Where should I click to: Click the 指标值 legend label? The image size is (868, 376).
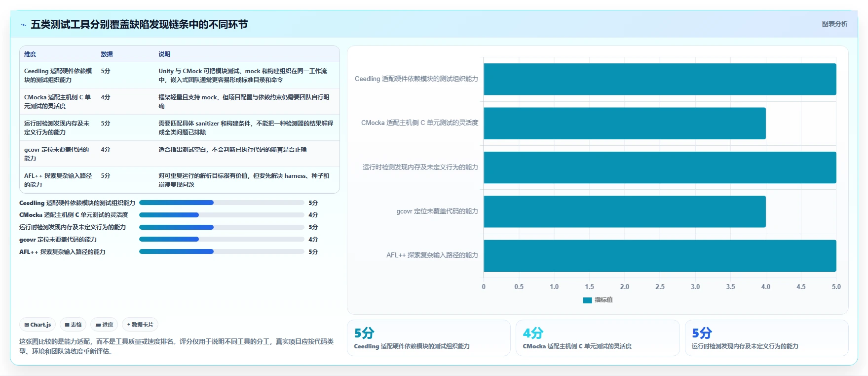click(x=604, y=300)
